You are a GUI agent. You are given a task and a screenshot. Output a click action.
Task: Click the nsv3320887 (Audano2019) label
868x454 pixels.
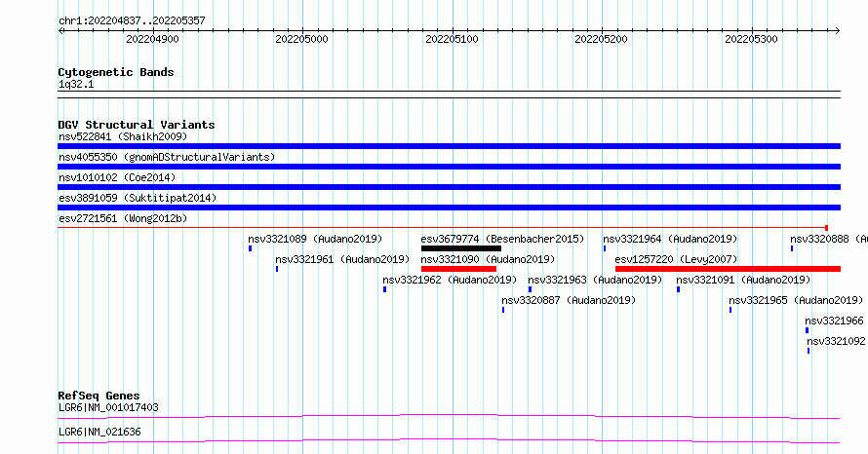pos(569,300)
